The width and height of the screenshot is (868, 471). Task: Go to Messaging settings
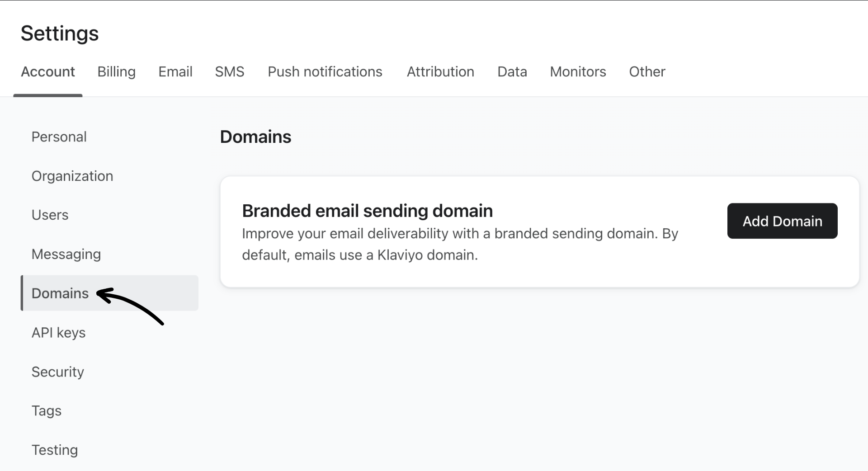pyautogui.click(x=66, y=254)
